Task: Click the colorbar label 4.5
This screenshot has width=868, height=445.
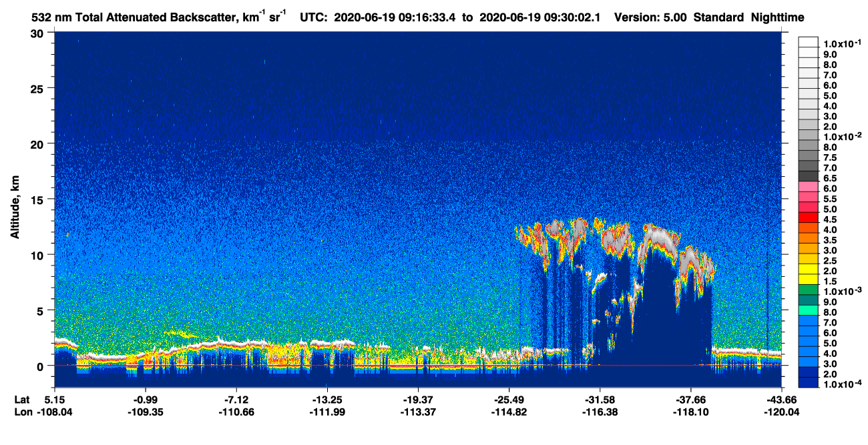Action: pyautogui.click(x=830, y=219)
